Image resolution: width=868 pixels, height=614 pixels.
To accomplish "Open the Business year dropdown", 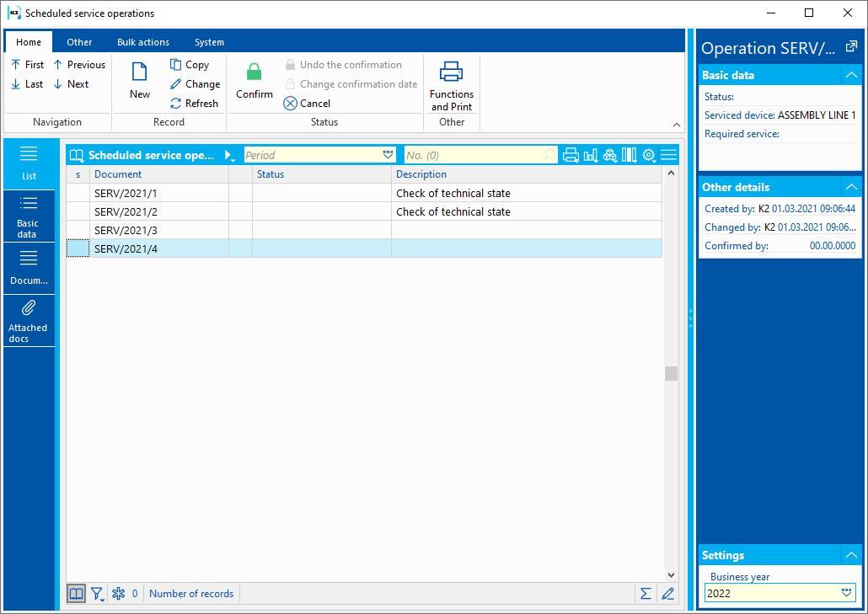I will coord(846,593).
